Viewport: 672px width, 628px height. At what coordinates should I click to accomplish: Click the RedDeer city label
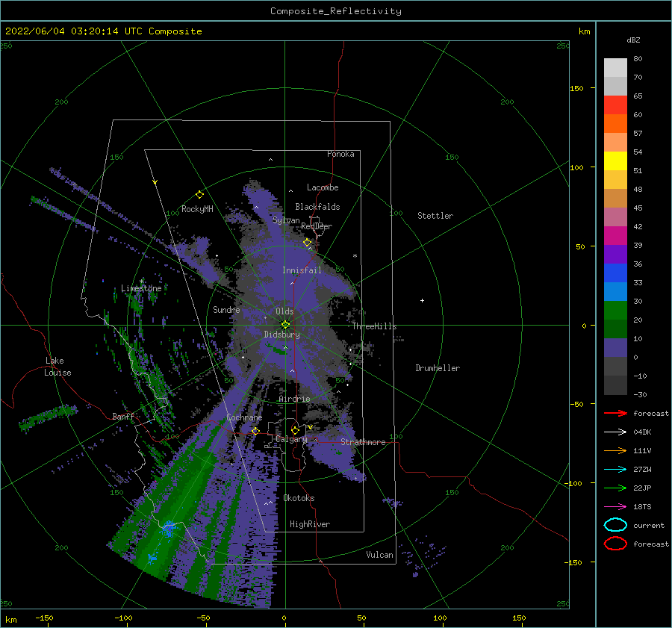[x=317, y=226]
